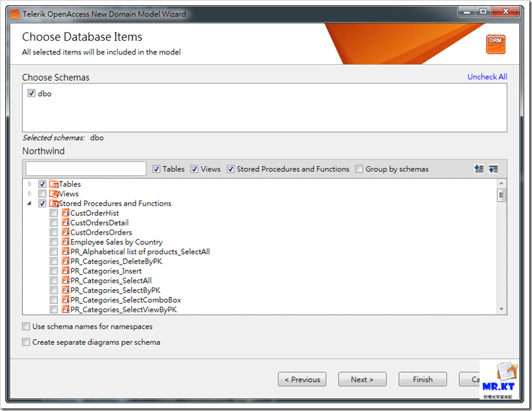The image size is (532, 411).
Task: Click the PR_Alphabetical list of products_SelectAll icon
Action: pos(66,252)
